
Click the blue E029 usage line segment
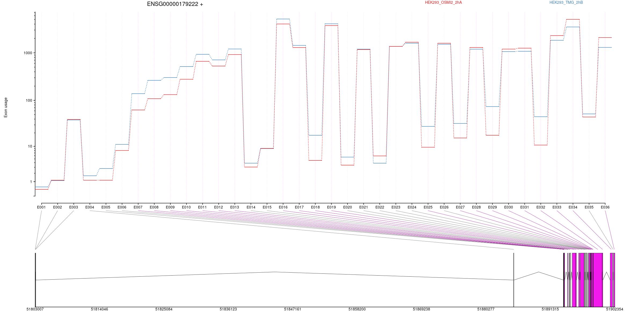pyautogui.click(x=492, y=107)
